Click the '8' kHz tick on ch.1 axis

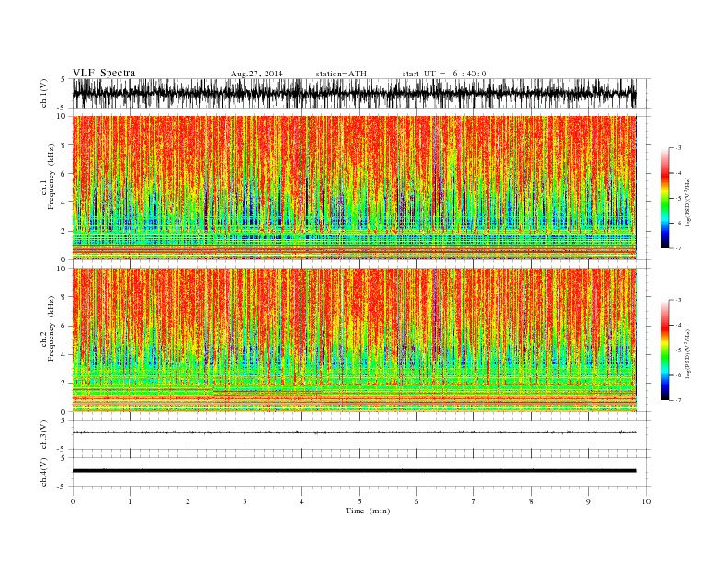pos(64,145)
